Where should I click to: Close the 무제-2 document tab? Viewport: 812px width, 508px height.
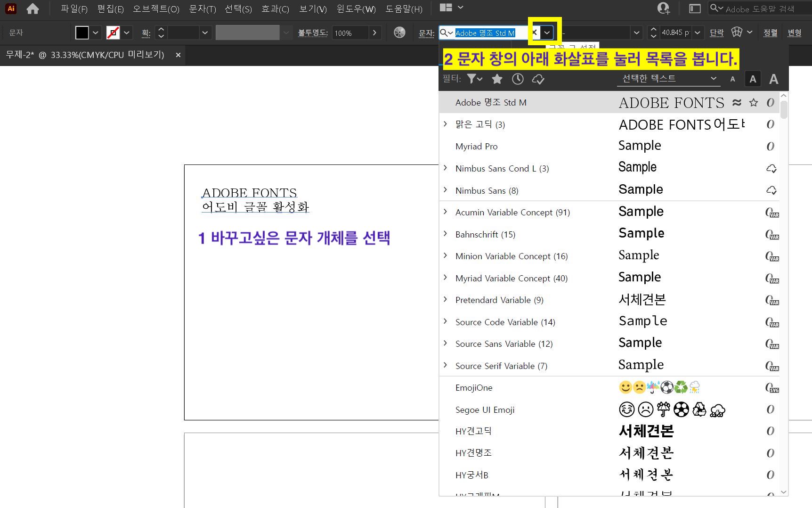click(178, 55)
